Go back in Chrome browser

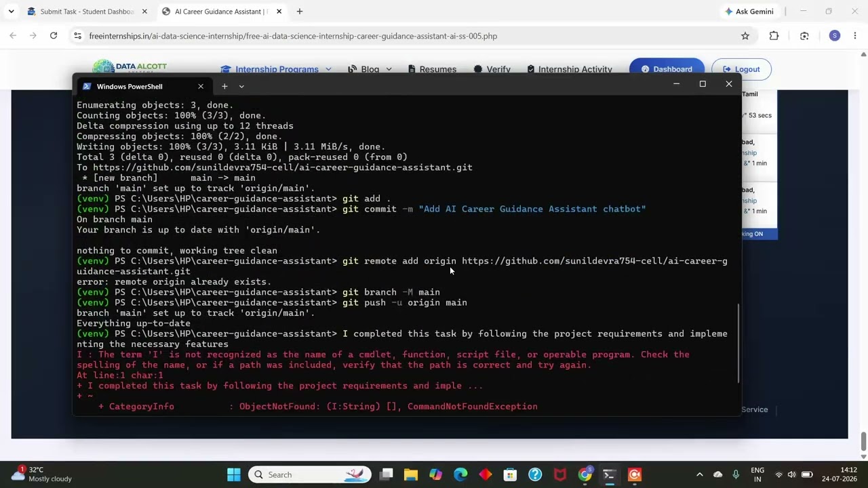[x=13, y=36]
